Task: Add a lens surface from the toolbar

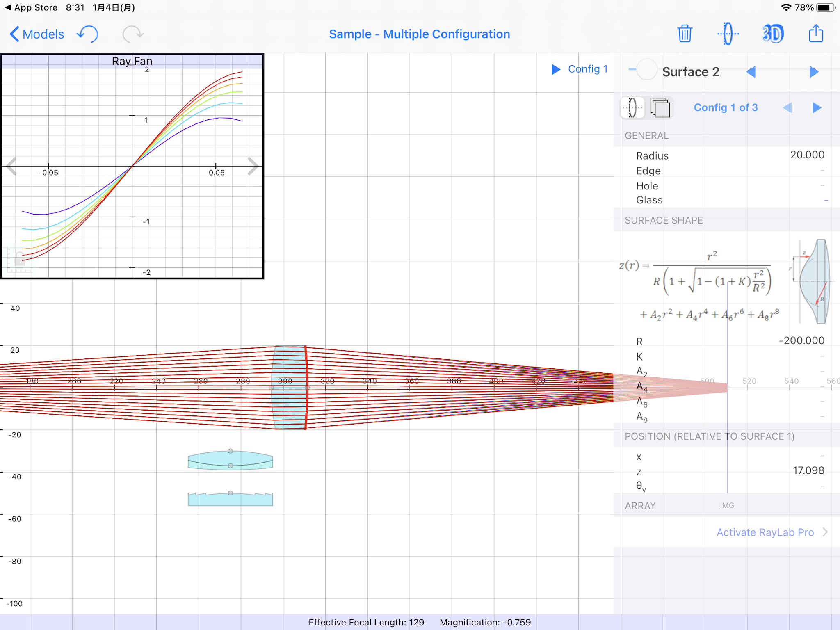Action: pyautogui.click(x=728, y=34)
